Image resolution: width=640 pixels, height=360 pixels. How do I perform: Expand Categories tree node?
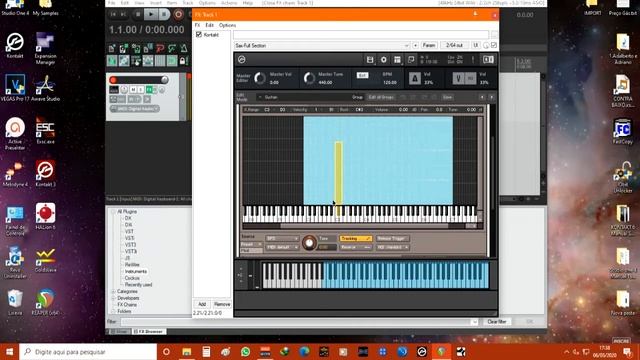[x=113, y=292]
